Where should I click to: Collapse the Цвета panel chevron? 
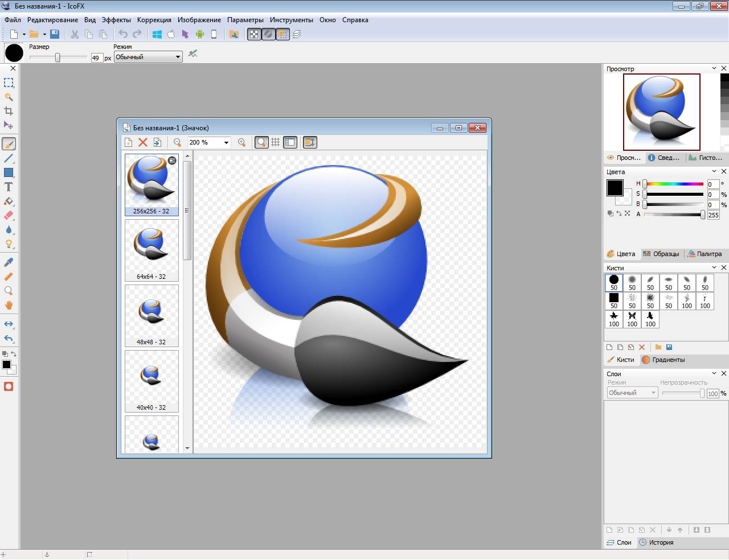[714, 171]
